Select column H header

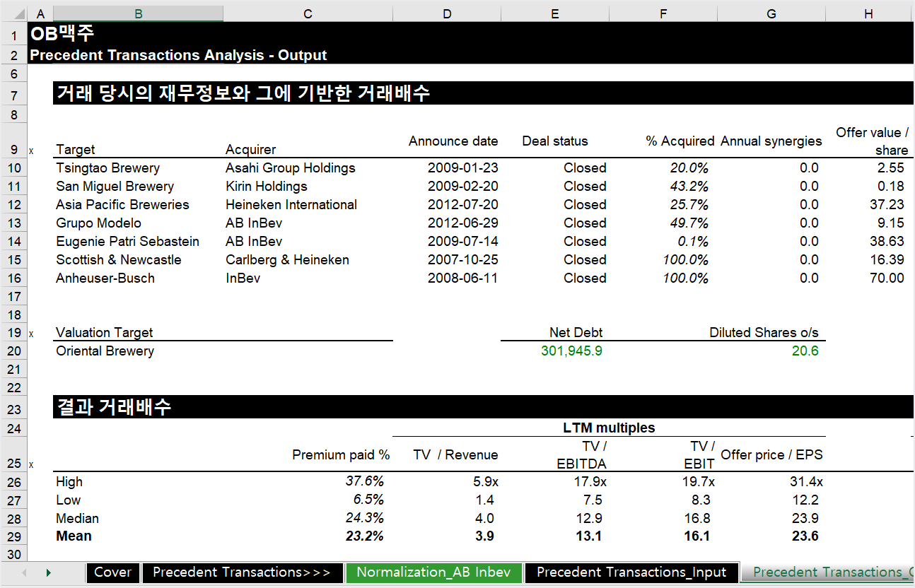tap(868, 14)
